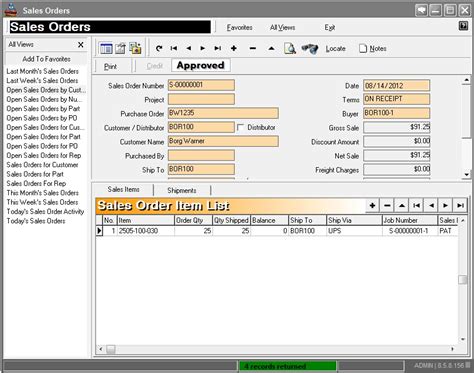Click the Exit menu item
The image size is (474, 373).
[x=330, y=28]
